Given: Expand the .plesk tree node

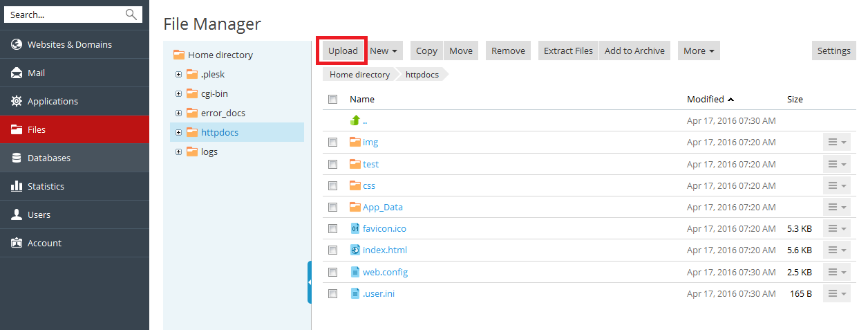Looking at the screenshot, I should tap(178, 74).
